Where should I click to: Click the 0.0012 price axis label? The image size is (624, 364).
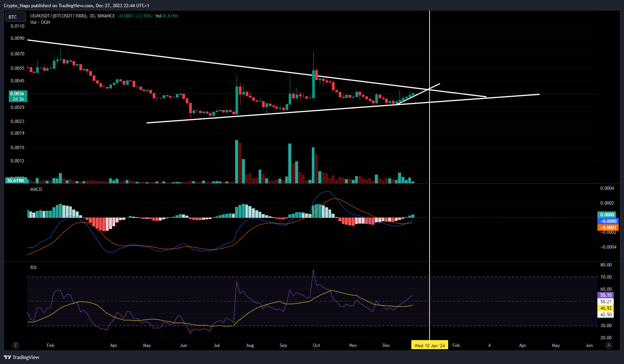pos(17,161)
